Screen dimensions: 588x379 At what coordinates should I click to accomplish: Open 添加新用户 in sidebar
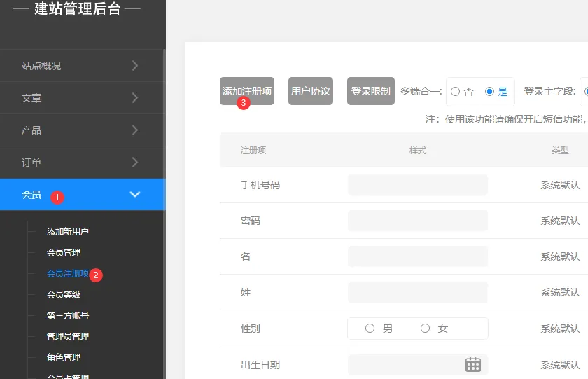(x=68, y=231)
